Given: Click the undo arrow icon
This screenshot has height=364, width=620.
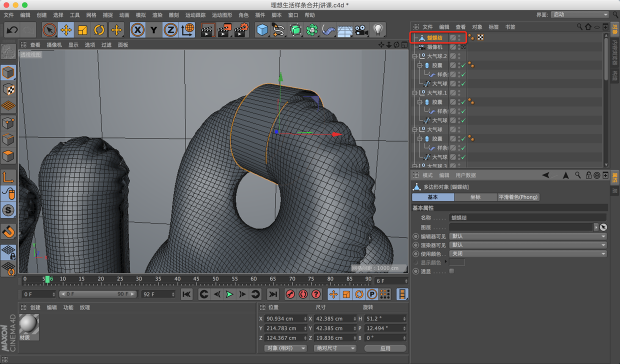Looking at the screenshot, I should pyautogui.click(x=12, y=30).
